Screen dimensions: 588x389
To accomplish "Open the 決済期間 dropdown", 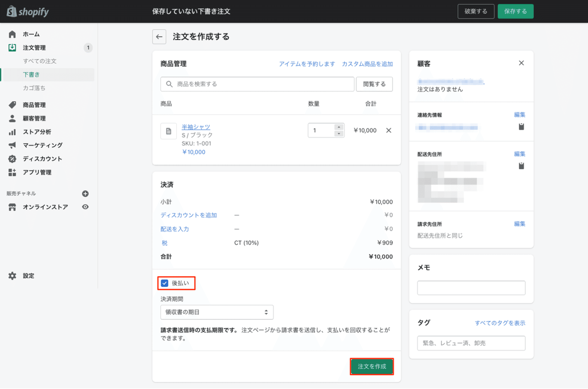I will pos(217,312).
